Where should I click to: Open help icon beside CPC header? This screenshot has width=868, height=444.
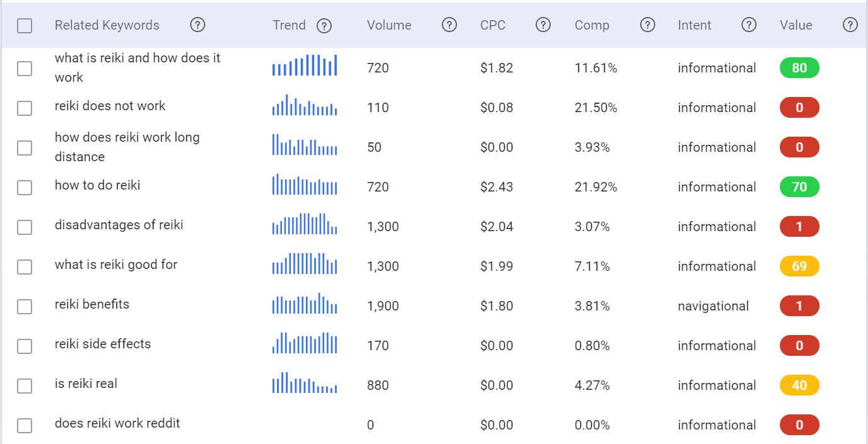[x=543, y=25]
